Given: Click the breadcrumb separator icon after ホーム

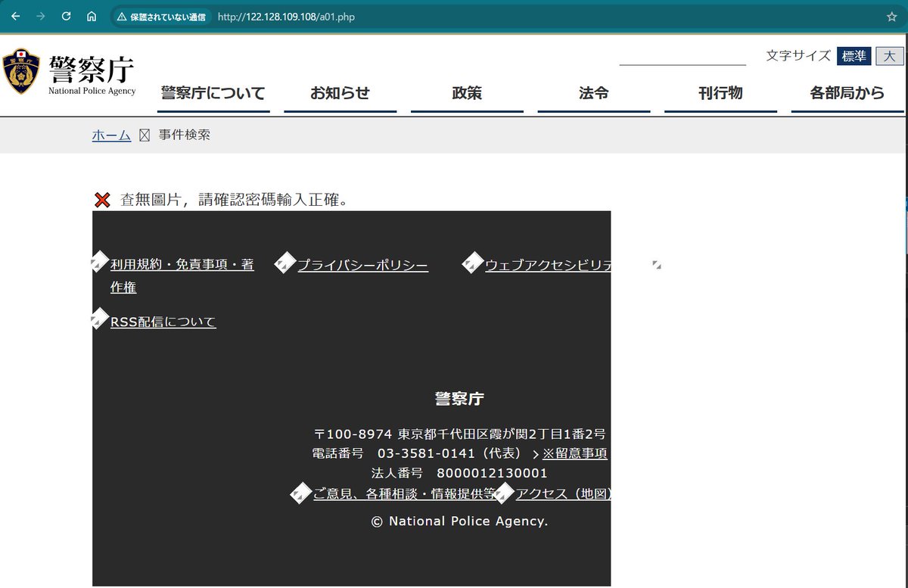Looking at the screenshot, I should point(145,135).
